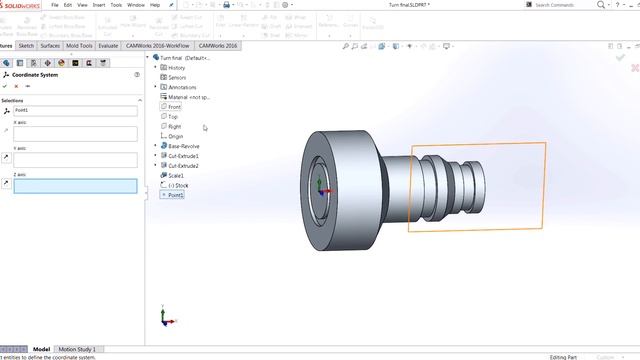The width and height of the screenshot is (640, 360).
Task: Click the View Orientation cube icon
Action: coord(381,47)
